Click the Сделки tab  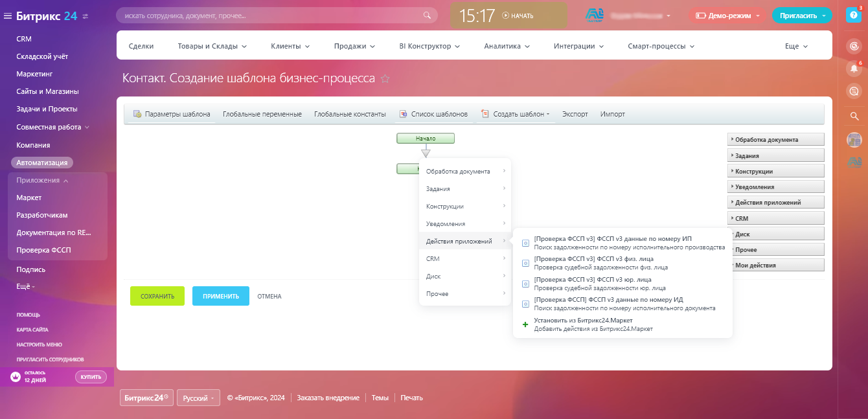[x=141, y=47]
